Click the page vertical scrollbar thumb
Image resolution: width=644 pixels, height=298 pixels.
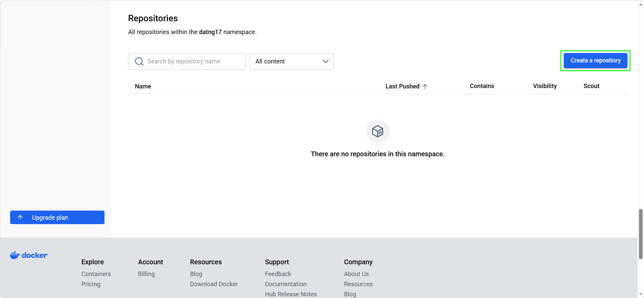point(641,234)
